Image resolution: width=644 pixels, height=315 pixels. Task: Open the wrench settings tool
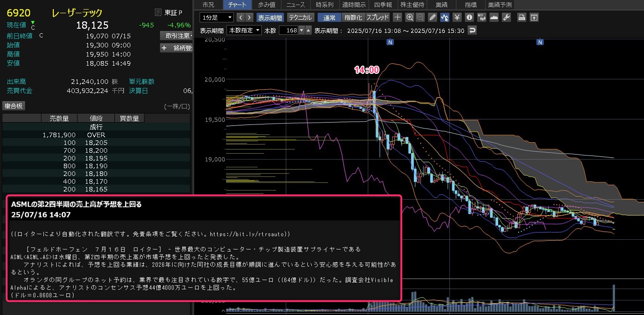pos(506,17)
